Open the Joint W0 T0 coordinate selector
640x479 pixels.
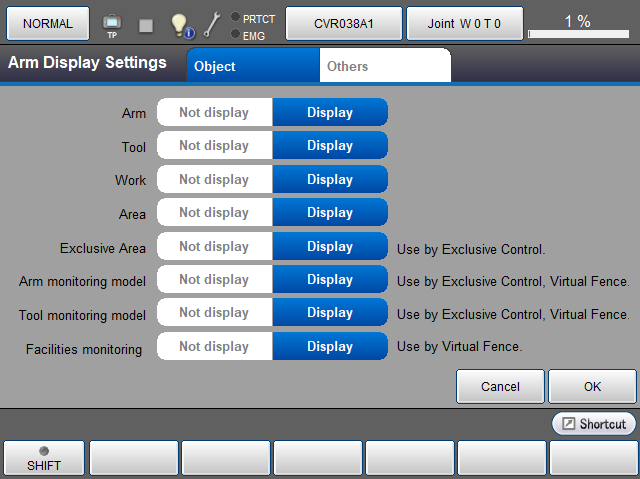pyautogui.click(x=464, y=24)
